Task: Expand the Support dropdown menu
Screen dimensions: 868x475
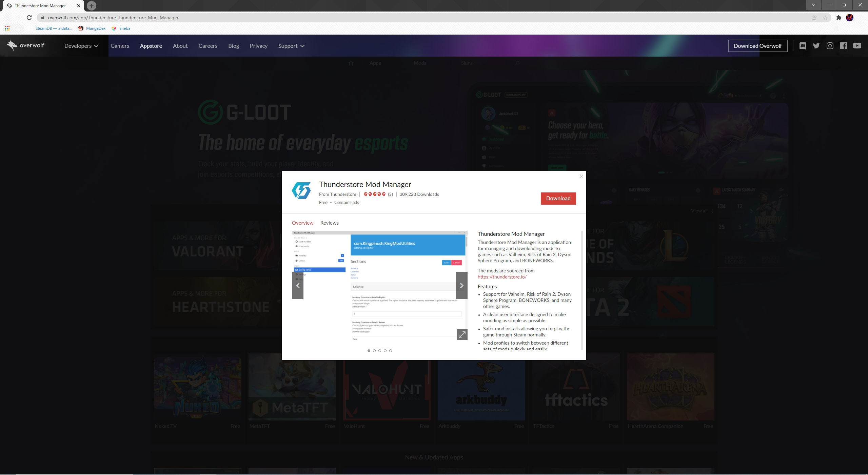Action: (x=291, y=46)
